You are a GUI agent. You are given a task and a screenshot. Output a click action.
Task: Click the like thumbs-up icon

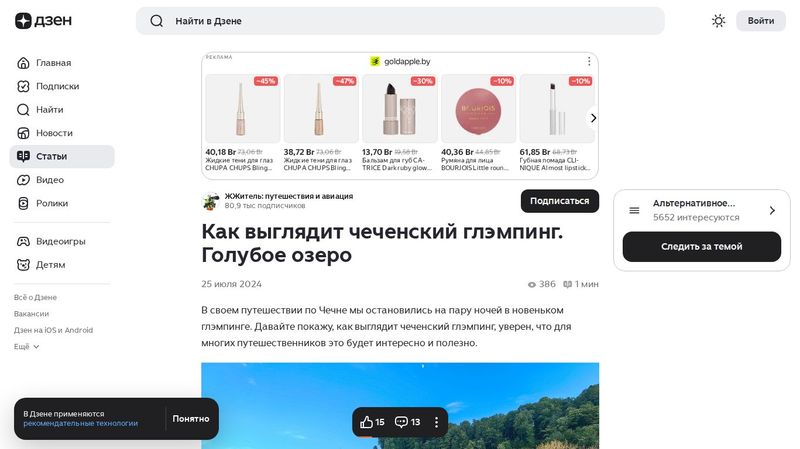[366, 422]
